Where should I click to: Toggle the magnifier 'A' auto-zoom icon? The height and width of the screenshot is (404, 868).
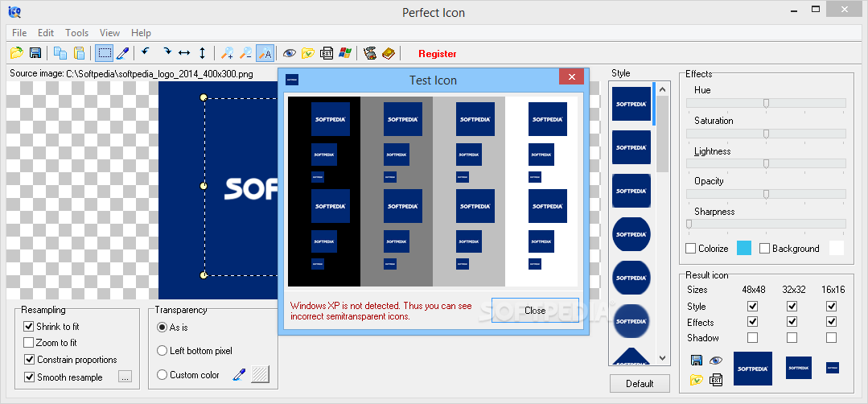pos(265,53)
